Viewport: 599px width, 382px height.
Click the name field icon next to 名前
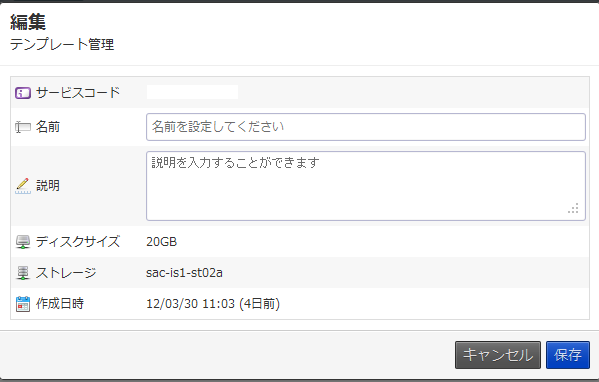tap(23, 127)
